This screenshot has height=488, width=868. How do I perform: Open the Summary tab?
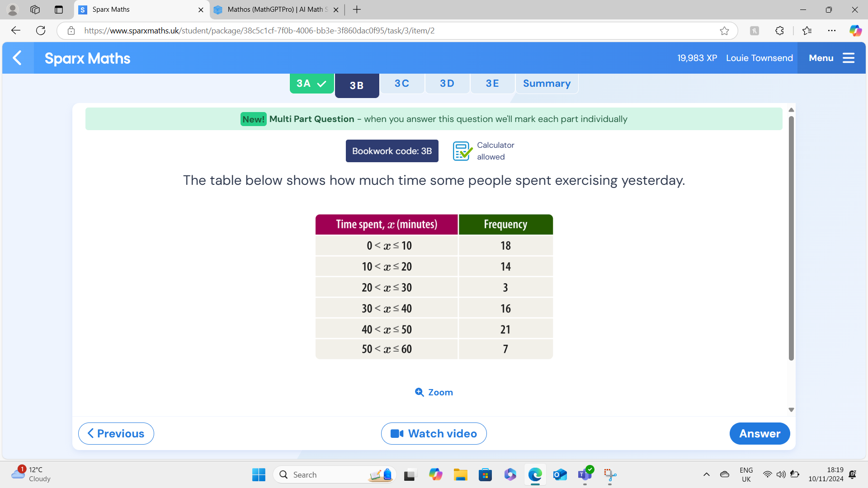tap(547, 84)
